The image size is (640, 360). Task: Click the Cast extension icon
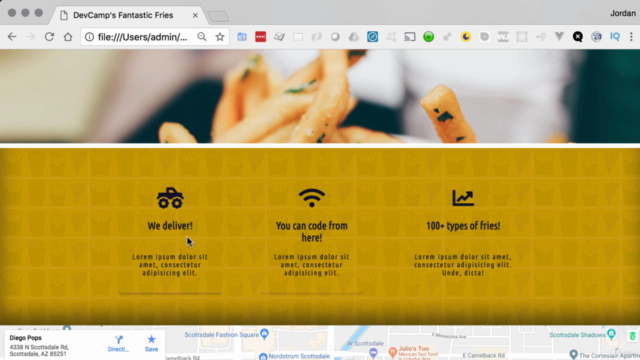pyautogui.click(x=410, y=37)
